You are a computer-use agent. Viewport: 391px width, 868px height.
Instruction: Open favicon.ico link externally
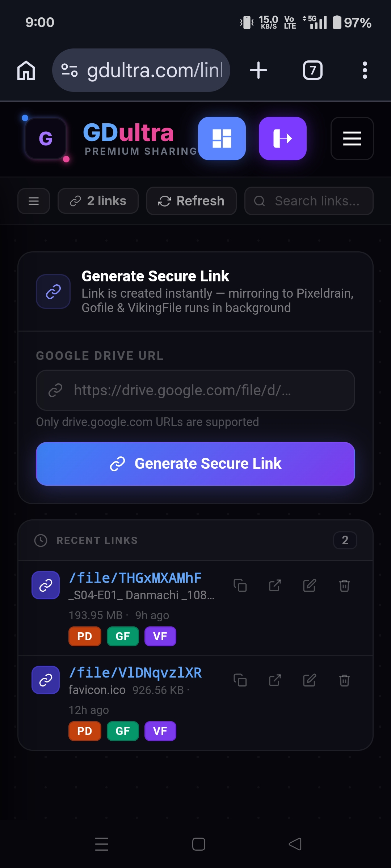[x=274, y=681]
